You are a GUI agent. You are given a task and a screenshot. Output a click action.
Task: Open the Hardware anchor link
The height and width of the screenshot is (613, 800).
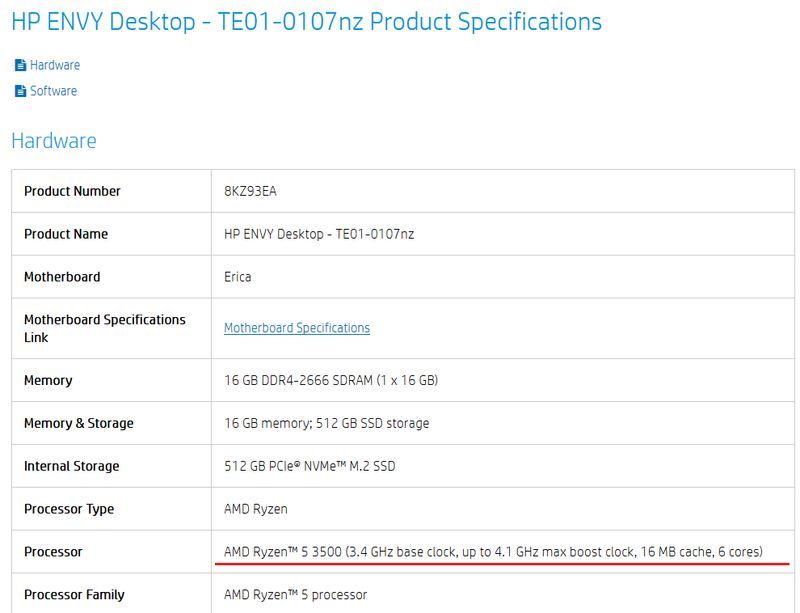[x=55, y=65]
